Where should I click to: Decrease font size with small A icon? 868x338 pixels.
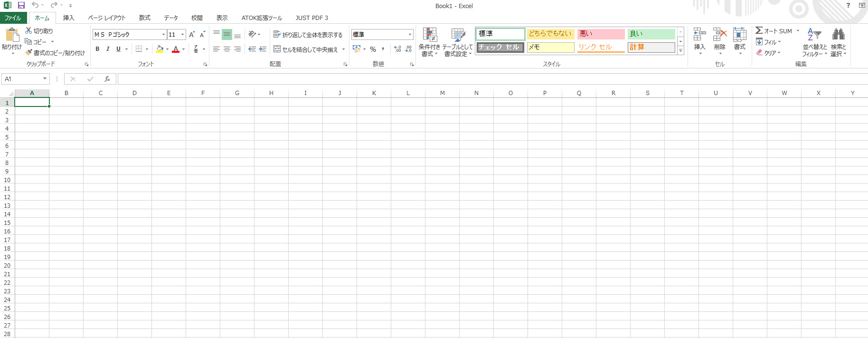point(202,34)
